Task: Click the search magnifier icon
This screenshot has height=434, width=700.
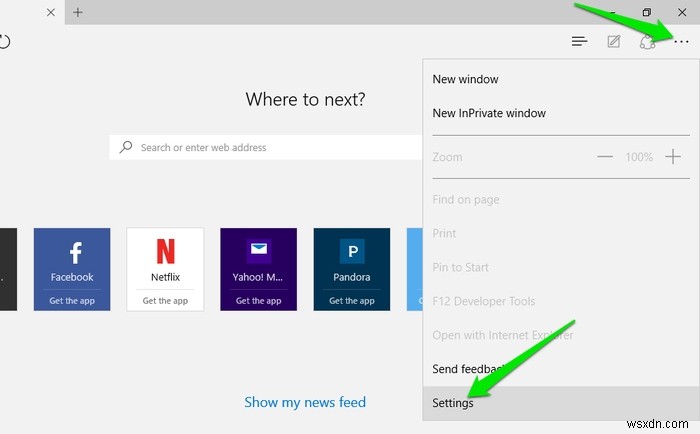Action: 126,147
